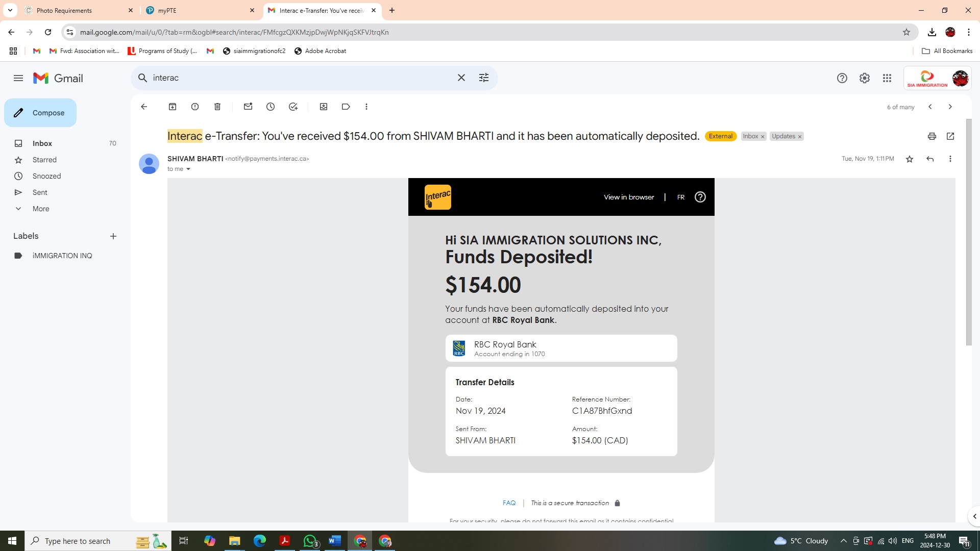This screenshot has height=551, width=980.
Task: Click the email vertical scrollbar
Action: [969, 232]
